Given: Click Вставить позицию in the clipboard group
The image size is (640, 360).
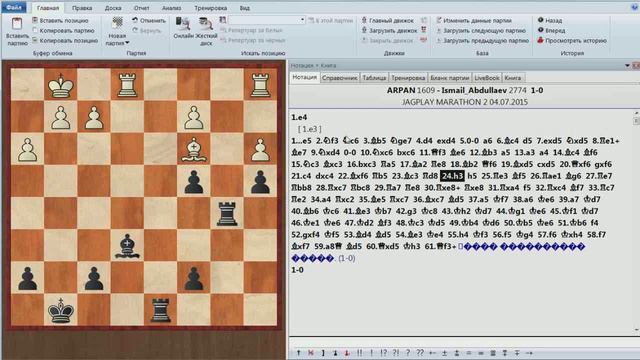Looking at the screenshot, I should point(60,20).
